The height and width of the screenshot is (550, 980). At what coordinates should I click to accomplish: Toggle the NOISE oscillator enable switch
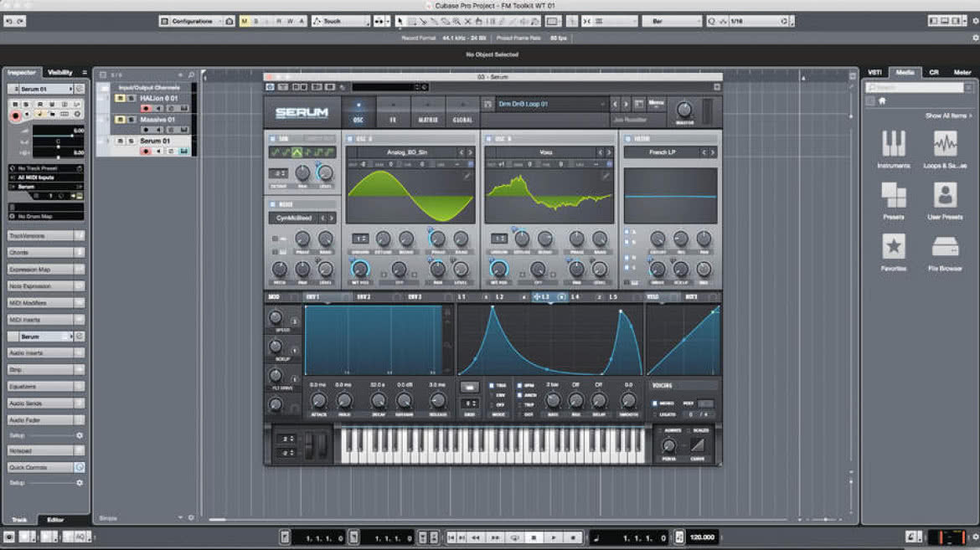click(272, 204)
